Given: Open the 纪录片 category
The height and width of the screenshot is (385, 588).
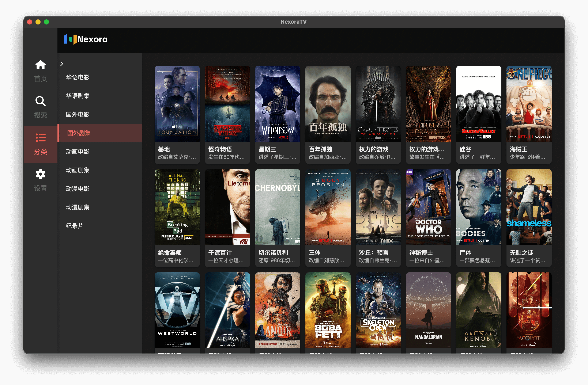Looking at the screenshot, I should pos(75,226).
